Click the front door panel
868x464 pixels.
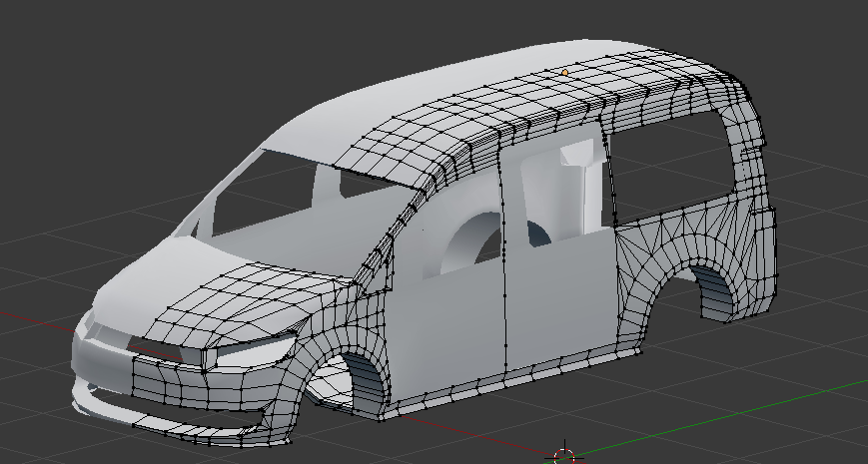[449, 324]
